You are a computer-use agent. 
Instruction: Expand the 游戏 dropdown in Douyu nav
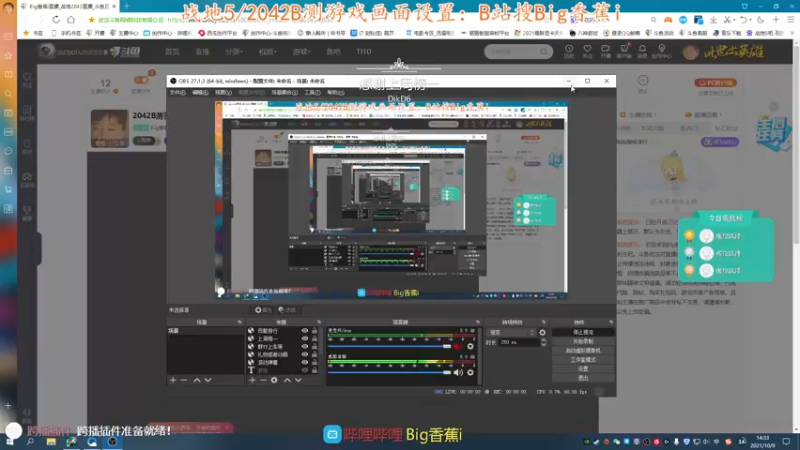(x=301, y=52)
